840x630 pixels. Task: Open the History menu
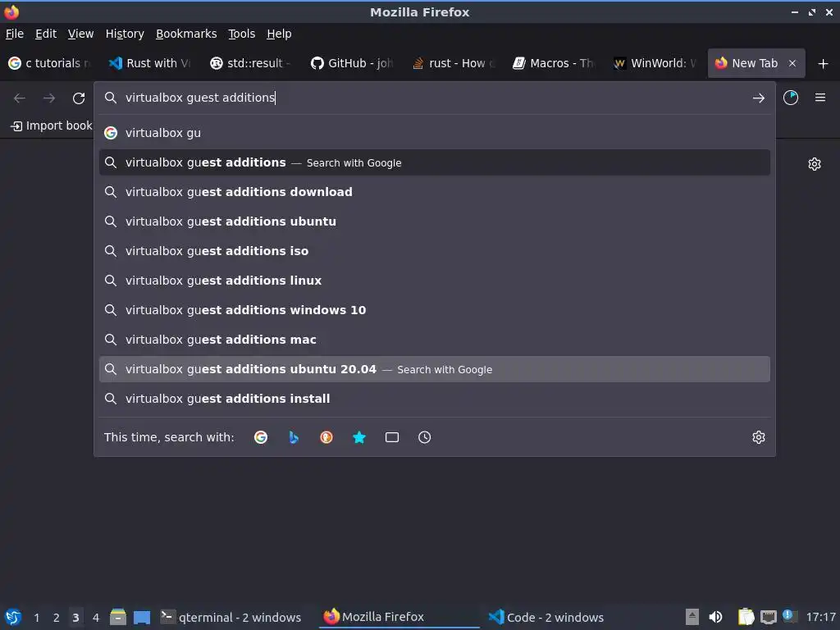point(125,34)
